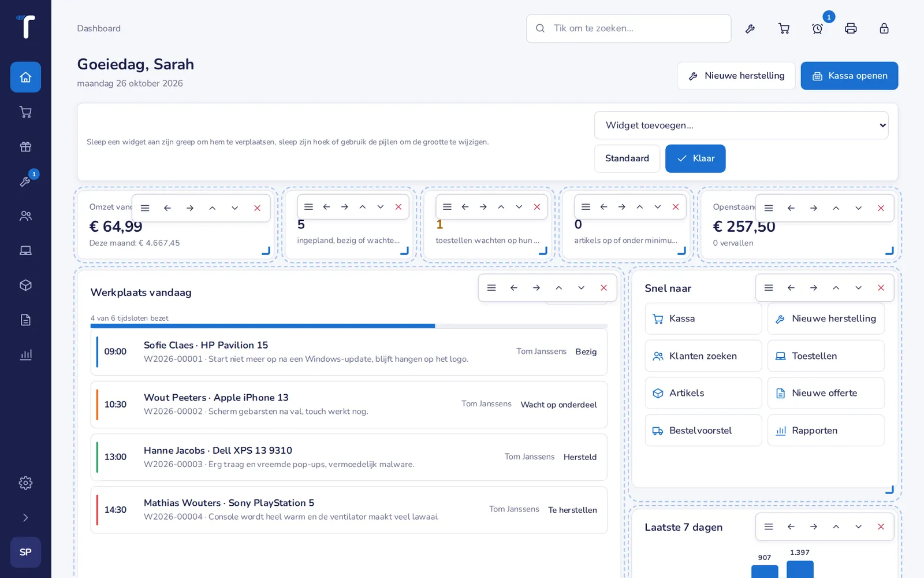Click resize corner of Snel naar widget

tap(889, 490)
